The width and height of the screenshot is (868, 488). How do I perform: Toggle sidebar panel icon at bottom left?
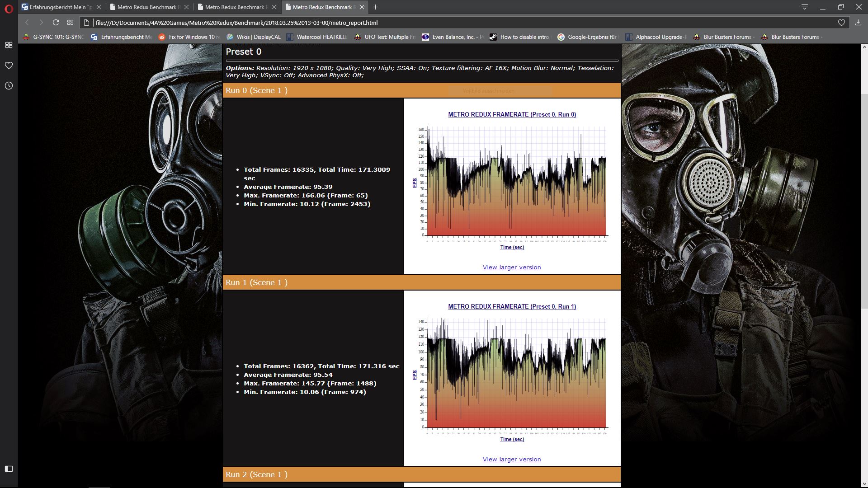click(x=9, y=469)
